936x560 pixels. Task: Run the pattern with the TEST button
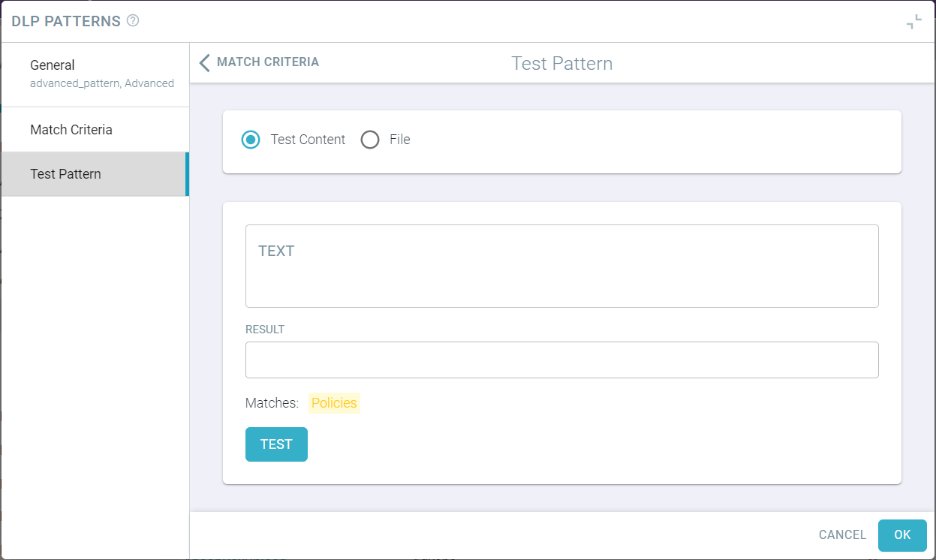(x=276, y=444)
